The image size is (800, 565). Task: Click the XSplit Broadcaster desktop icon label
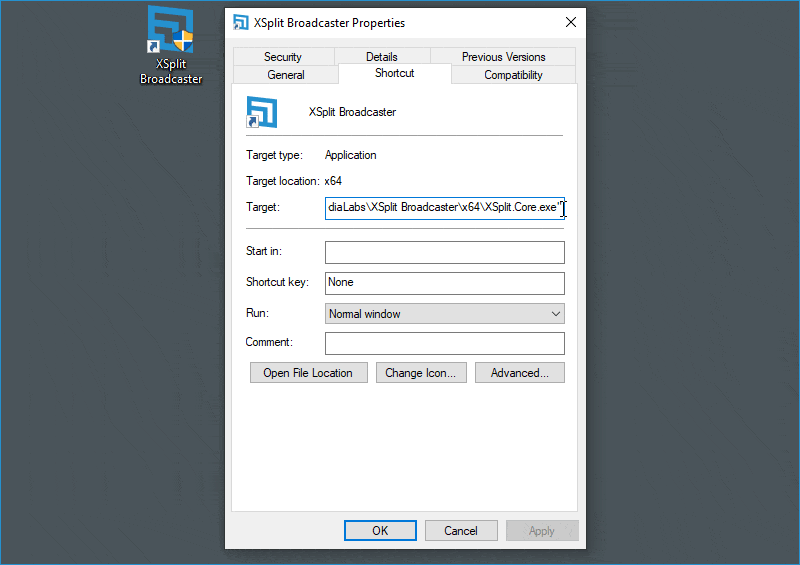171,71
